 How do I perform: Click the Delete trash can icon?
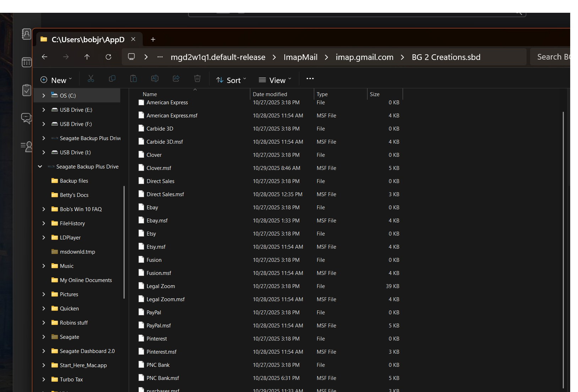tap(197, 79)
